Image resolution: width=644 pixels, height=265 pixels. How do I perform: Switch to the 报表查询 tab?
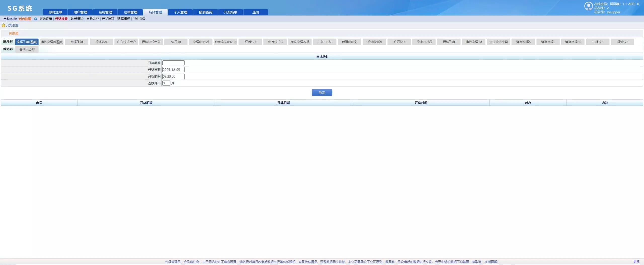tap(205, 12)
